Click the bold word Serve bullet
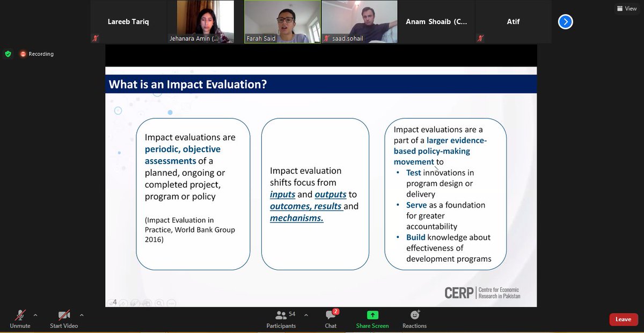This screenshot has height=333, width=644. (x=416, y=205)
